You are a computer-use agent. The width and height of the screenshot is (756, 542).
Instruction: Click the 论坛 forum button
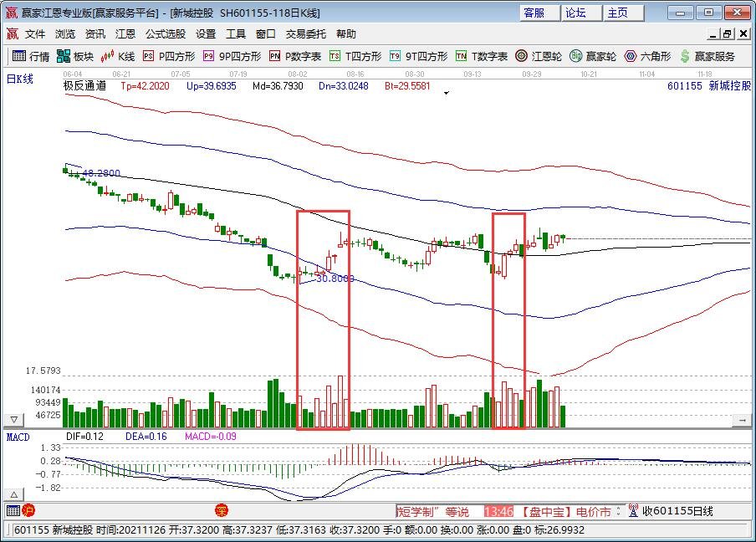pos(576,13)
